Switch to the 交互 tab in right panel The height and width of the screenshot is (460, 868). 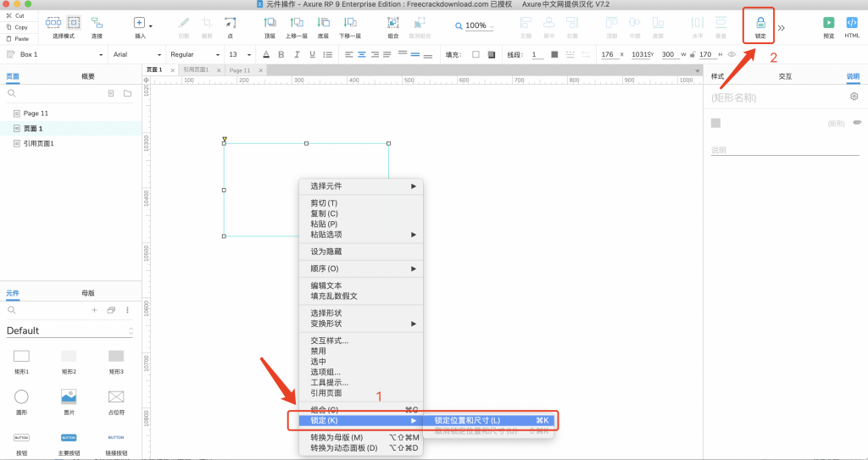pyautogui.click(x=785, y=76)
